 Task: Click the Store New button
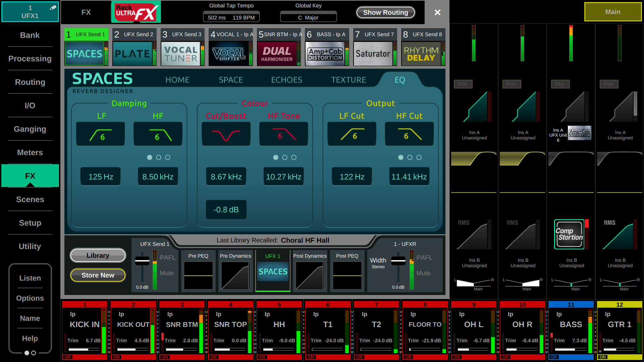[x=98, y=275]
